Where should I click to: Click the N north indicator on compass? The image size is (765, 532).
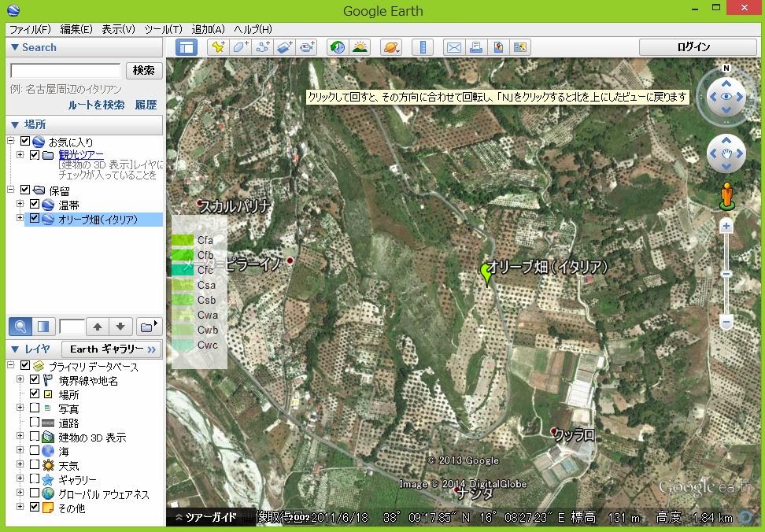pyautogui.click(x=726, y=68)
